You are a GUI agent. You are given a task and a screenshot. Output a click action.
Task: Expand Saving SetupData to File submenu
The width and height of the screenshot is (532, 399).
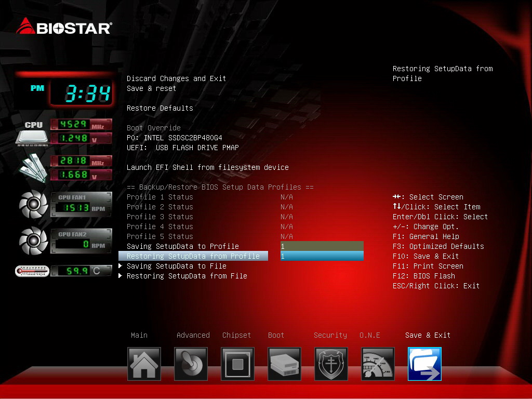click(177, 266)
